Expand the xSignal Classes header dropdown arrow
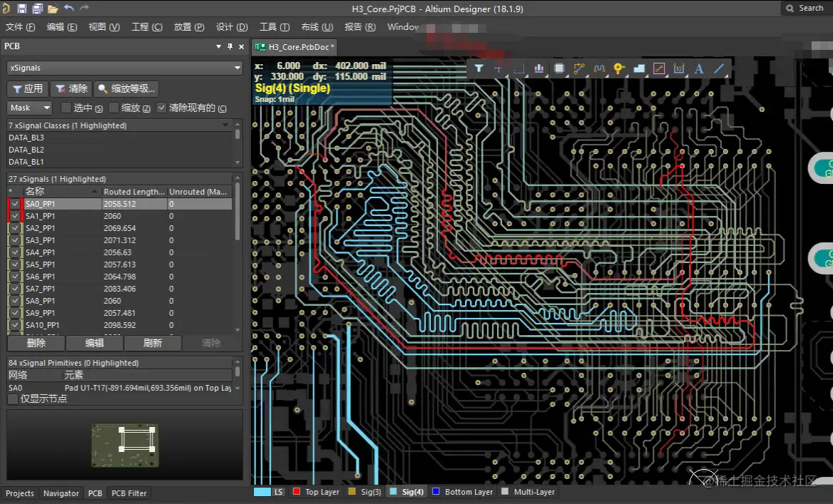Image resolution: width=833 pixels, height=504 pixels. (x=225, y=125)
